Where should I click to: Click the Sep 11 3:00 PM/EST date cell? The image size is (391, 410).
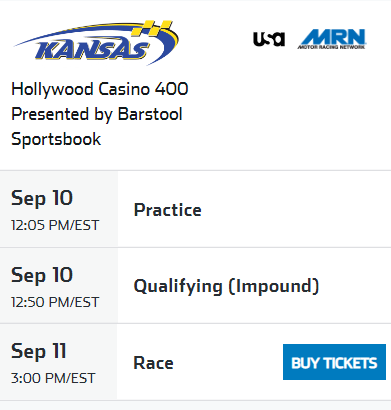[x=59, y=362]
